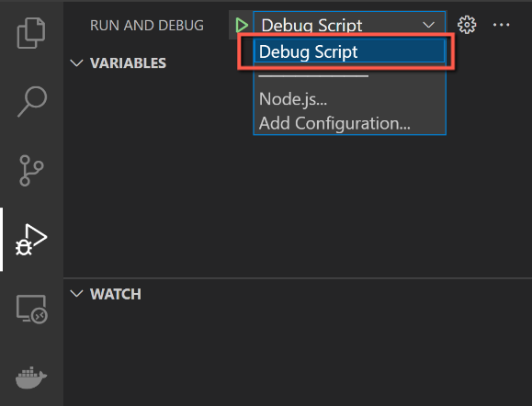Open launch.json with the gear icon

click(x=467, y=25)
